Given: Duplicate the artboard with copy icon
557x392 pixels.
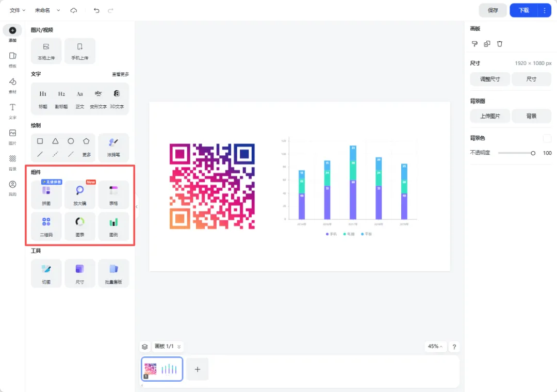Looking at the screenshot, I should coord(487,44).
